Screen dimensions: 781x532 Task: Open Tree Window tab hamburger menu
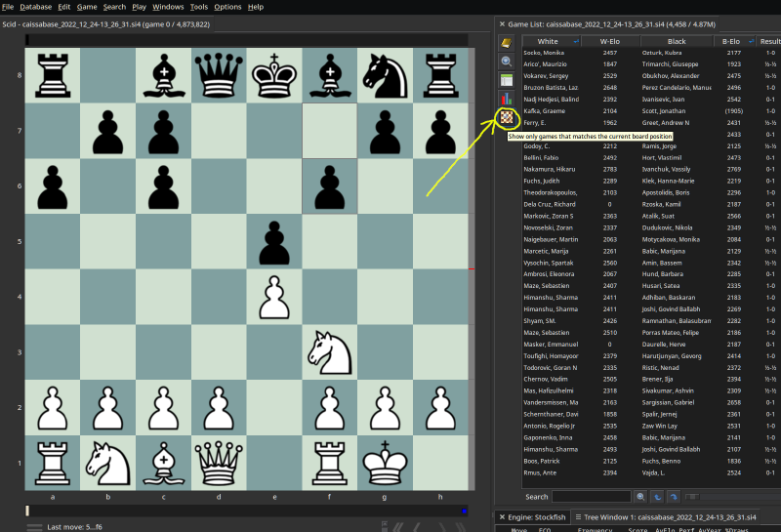pos(577,516)
